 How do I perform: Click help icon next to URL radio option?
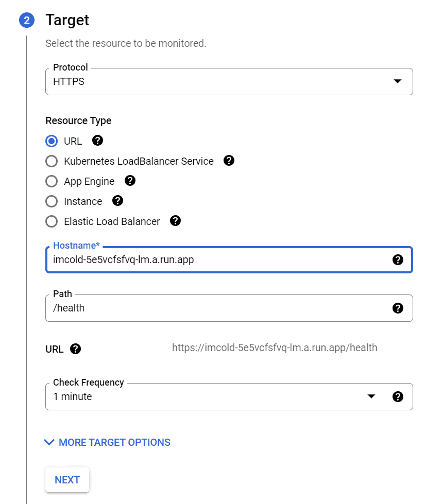coord(97,141)
